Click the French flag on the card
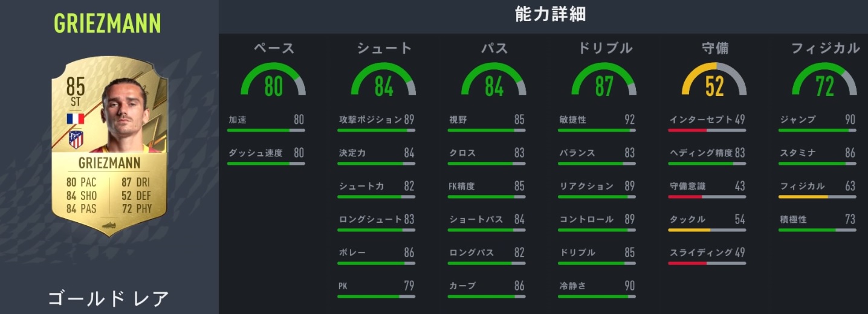Image resolution: width=868 pixels, height=314 pixels. click(x=75, y=118)
